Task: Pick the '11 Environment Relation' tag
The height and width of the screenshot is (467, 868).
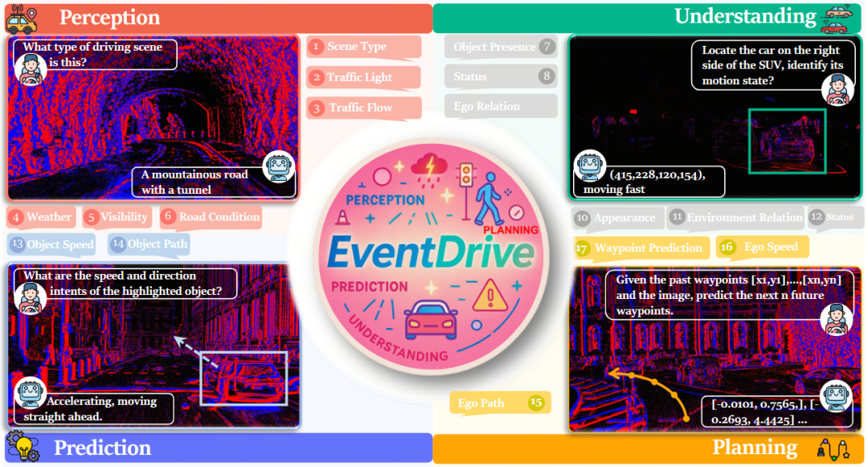Action: [735, 218]
